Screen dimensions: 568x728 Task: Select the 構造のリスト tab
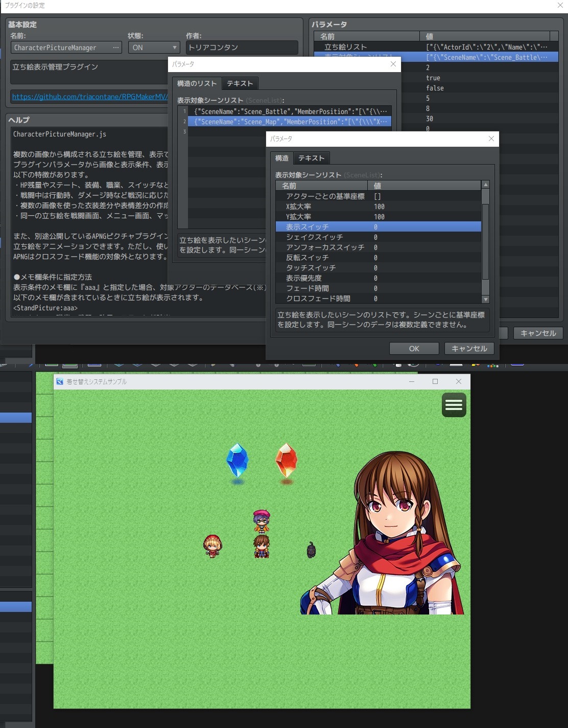(197, 83)
